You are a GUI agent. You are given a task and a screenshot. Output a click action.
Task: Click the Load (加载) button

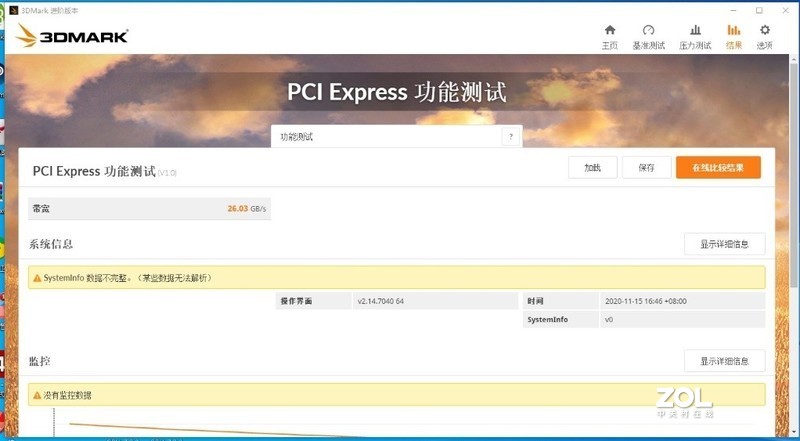click(x=593, y=167)
